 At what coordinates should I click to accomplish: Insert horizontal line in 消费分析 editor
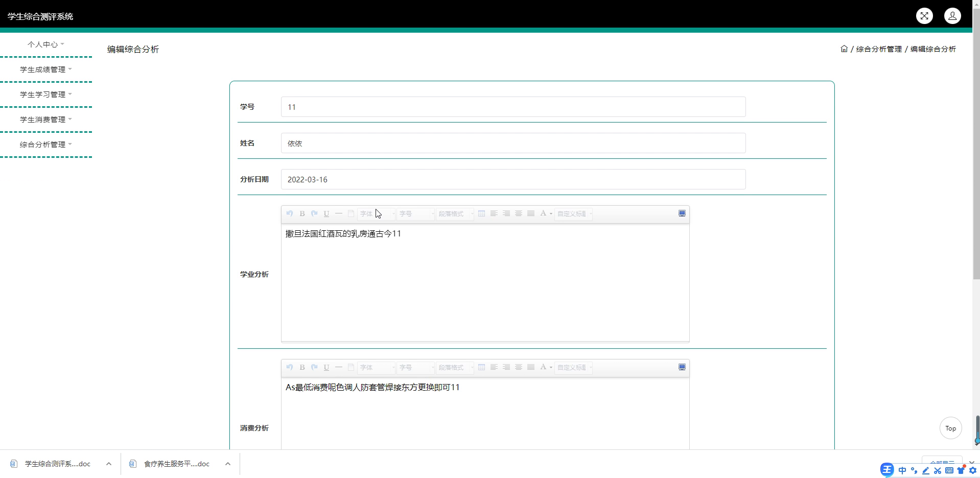(339, 367)
